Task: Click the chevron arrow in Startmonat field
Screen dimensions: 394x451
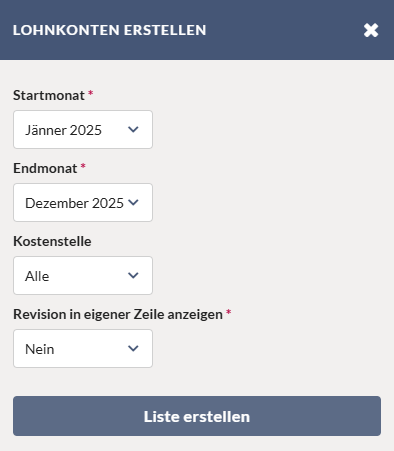Action: [133, 129]
